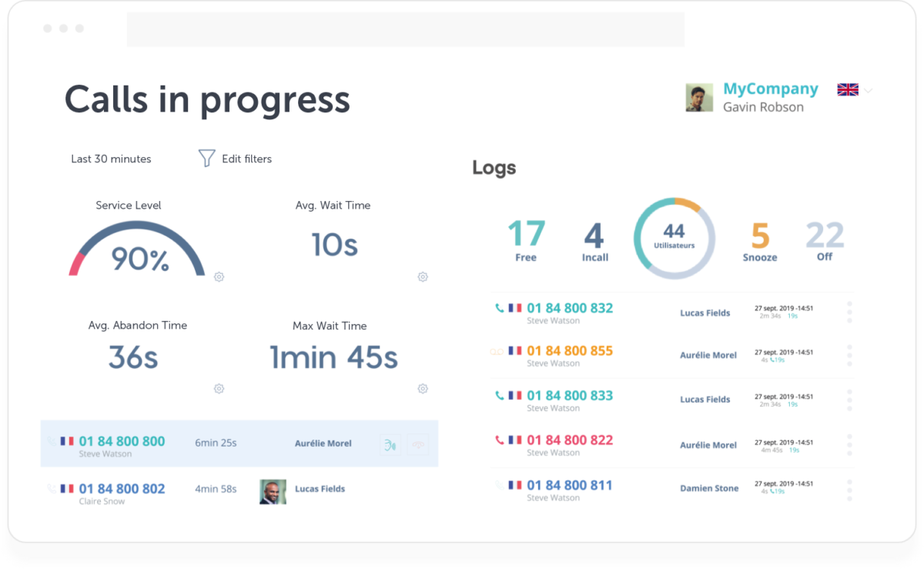Open Service Level gauge settings gear
The height and width of the screenshot is (569, 924).
(x=219, y=277)
